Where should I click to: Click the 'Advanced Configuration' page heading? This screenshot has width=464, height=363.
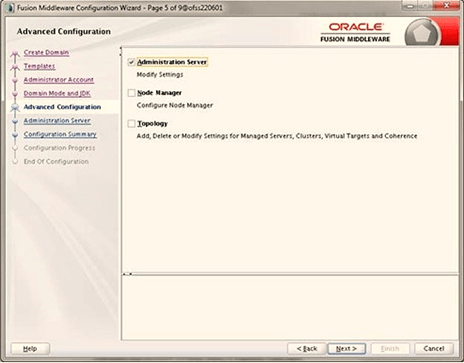click(64, 31)
